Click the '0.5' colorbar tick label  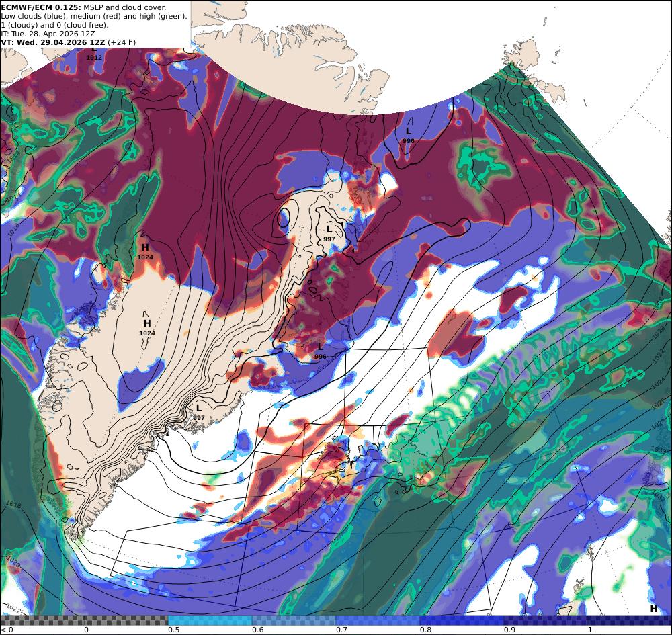pos(173,630)
